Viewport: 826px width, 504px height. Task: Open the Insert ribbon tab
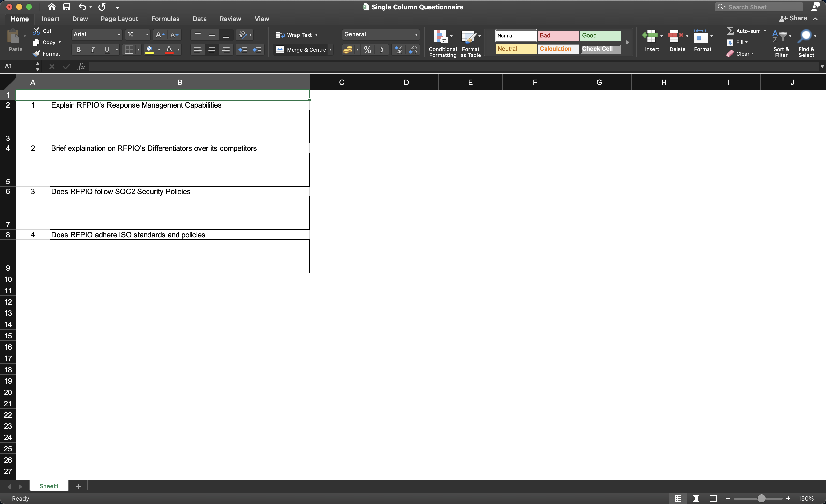(50, 19)
